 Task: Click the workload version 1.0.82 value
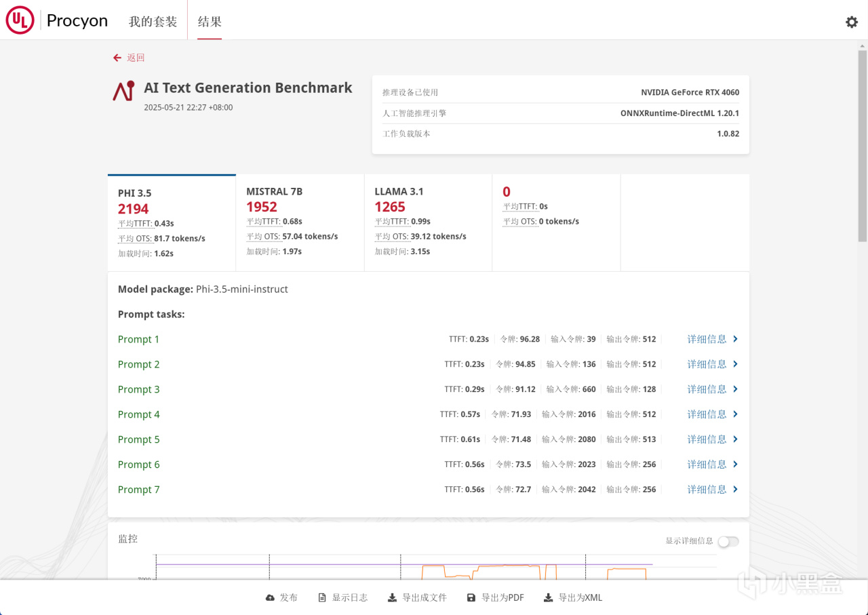tap(728, 134)
